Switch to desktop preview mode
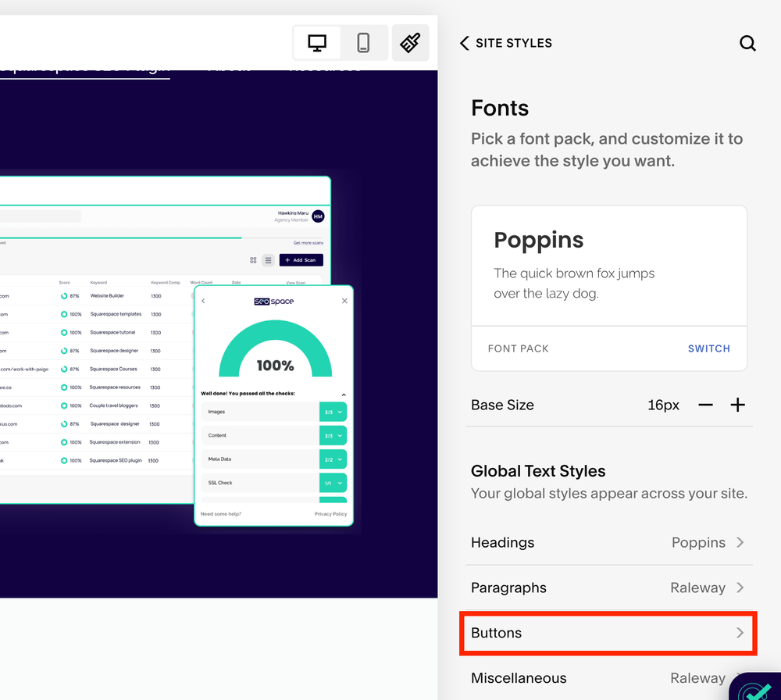 pos(317,43)
